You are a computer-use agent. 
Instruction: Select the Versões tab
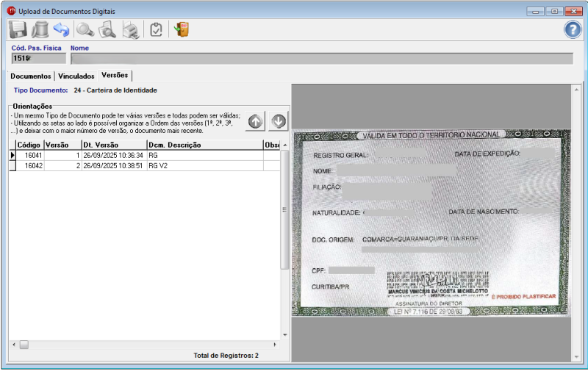pyautogui.click(x=115, y=76)
